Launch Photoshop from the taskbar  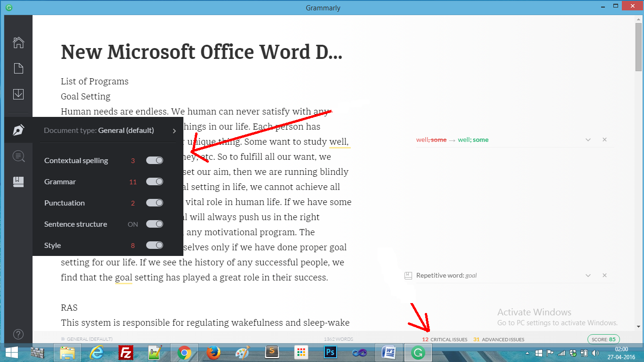(x=330, y=353)
